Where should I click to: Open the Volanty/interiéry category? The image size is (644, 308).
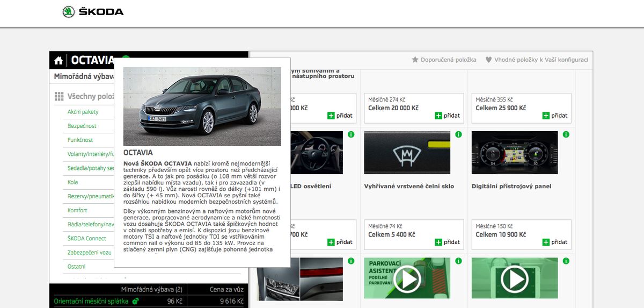(91, 154)
